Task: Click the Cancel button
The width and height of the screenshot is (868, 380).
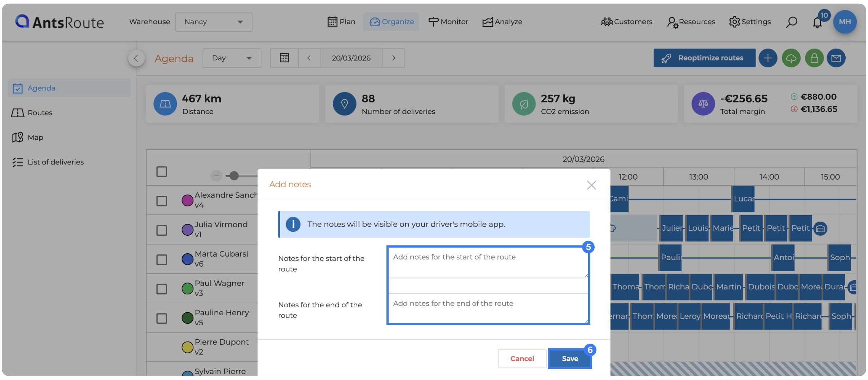Action: [x=522, y=359]
